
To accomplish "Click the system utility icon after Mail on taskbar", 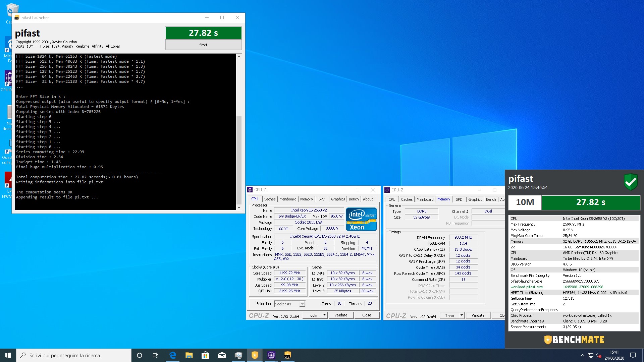I will tap(238, 355).
